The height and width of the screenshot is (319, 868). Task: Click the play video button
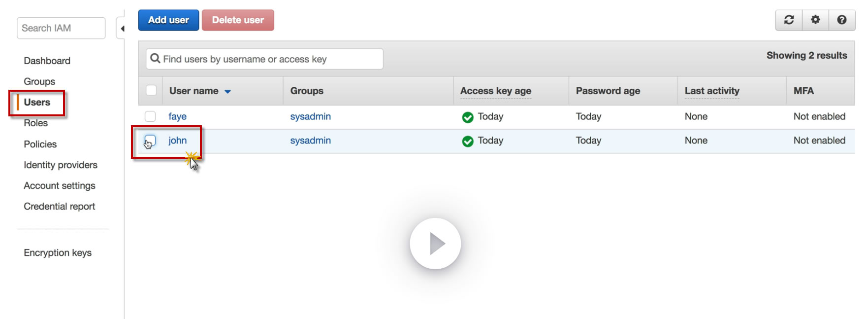click(x=436, y=244)
